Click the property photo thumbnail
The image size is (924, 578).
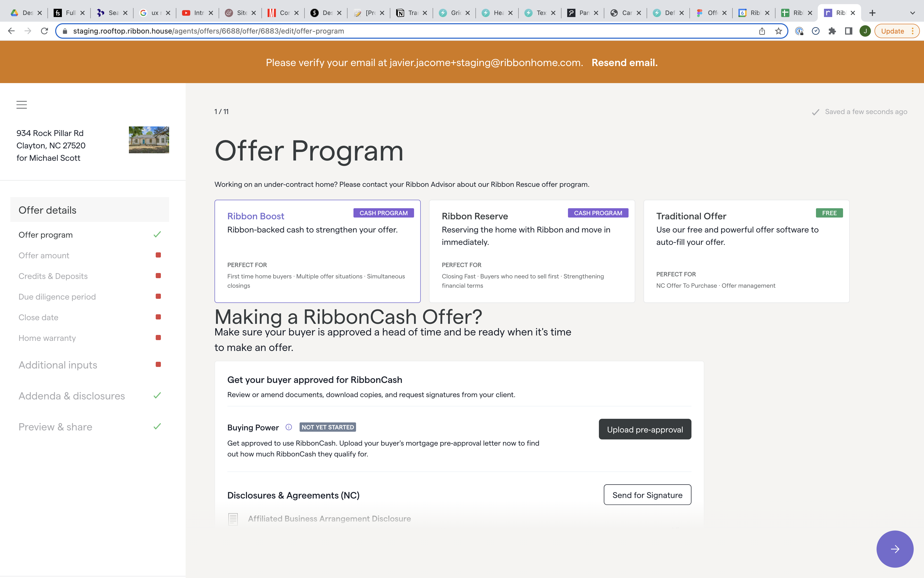[x=149, y=140]
